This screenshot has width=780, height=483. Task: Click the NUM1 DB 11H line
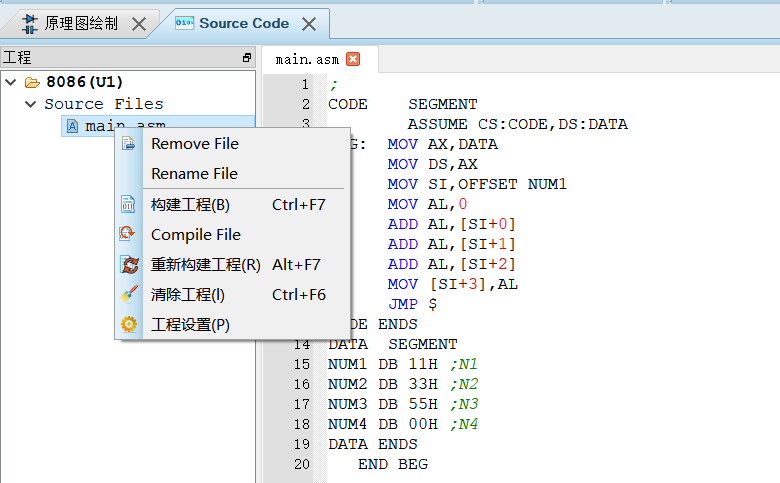402,365
